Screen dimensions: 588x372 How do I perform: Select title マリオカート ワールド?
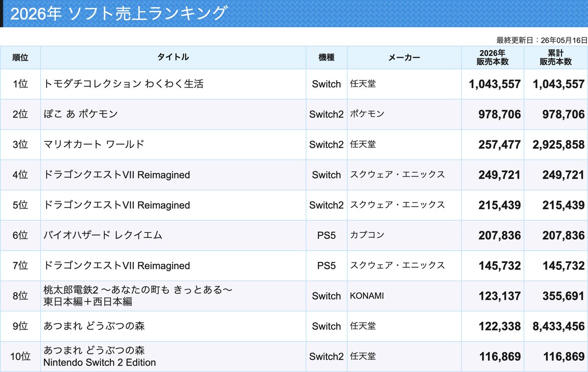94,144
